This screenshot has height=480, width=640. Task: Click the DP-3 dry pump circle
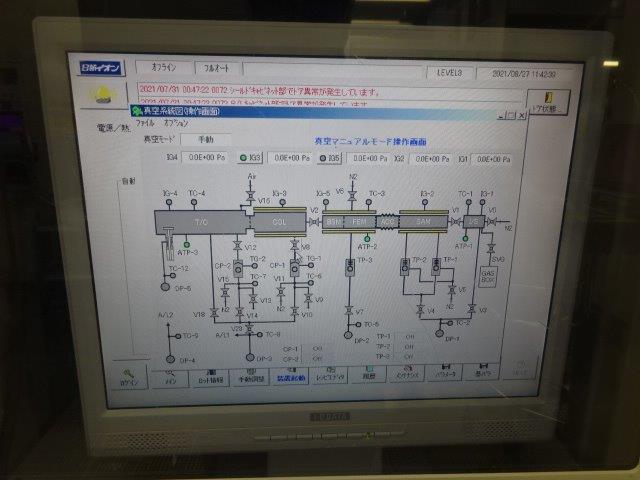(x=250, y=357)
